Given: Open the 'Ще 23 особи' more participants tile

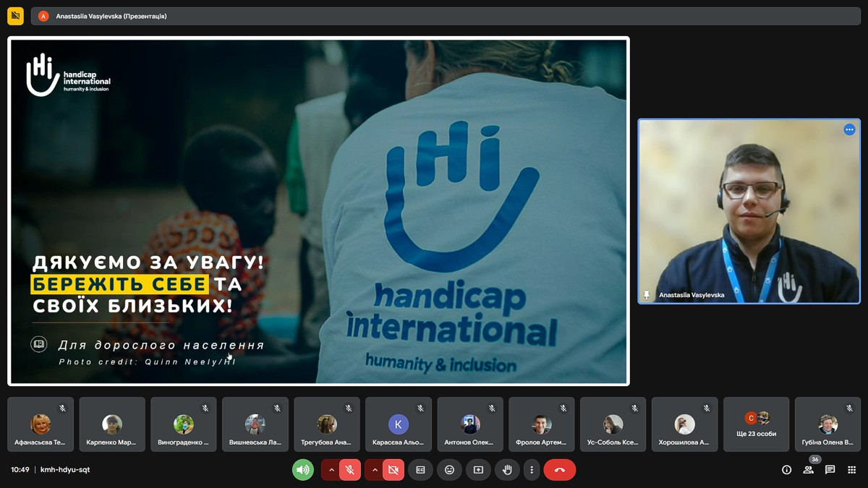Looking at the screenshot, I should [757, 424].
